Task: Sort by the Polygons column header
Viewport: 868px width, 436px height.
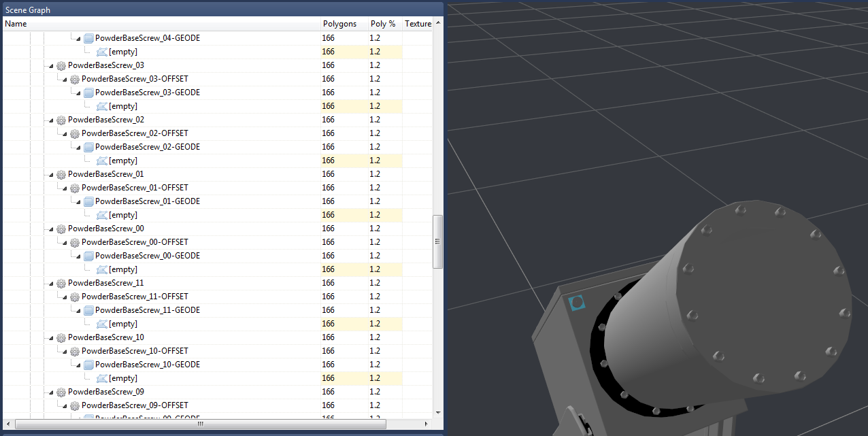Action: [x=339, y=24]
